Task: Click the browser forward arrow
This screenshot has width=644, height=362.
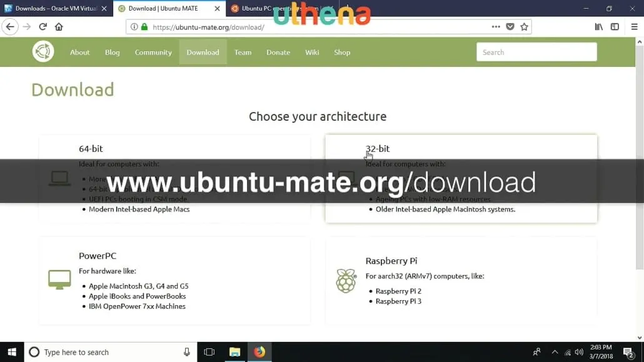Action: click(27, 27)
